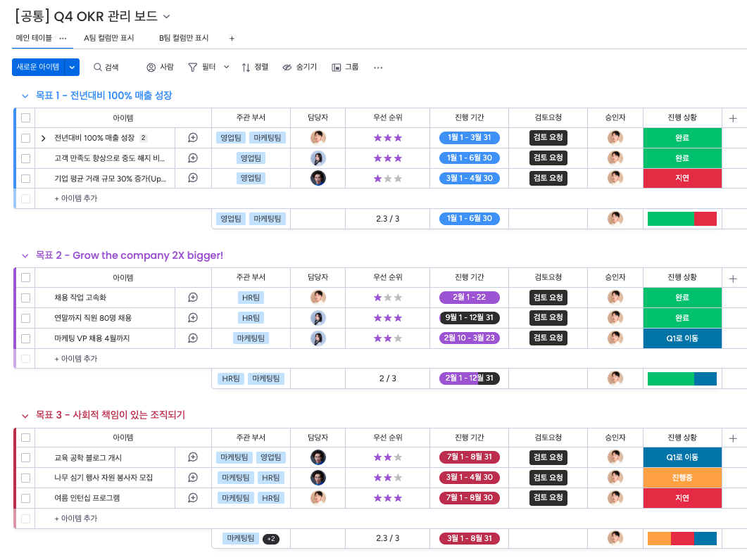The width and height of the screenshot is (747, 560).
Task: Toggle the select-all checkbox in 목표 1 header
Action: [x=26, y=118]
